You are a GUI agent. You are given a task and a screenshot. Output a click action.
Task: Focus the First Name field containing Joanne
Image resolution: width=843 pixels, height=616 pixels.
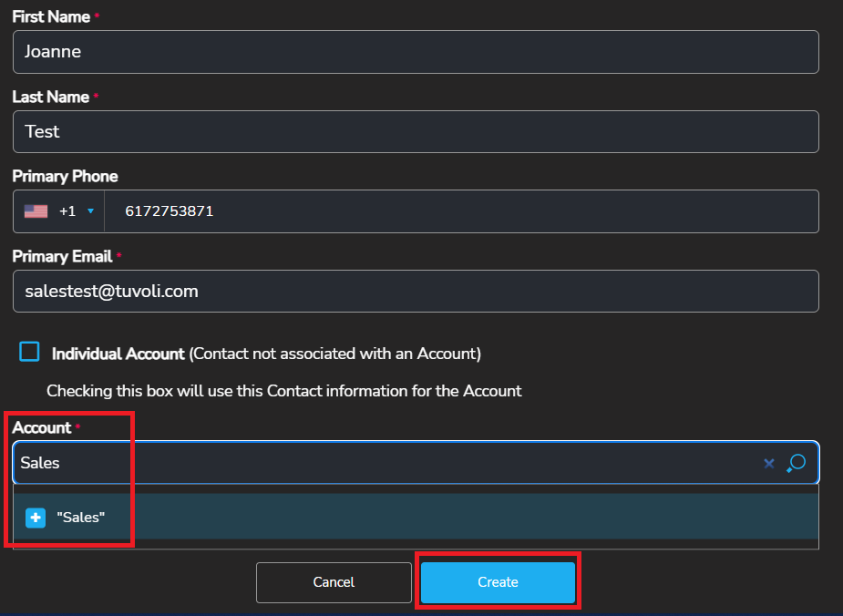[416, 52]
